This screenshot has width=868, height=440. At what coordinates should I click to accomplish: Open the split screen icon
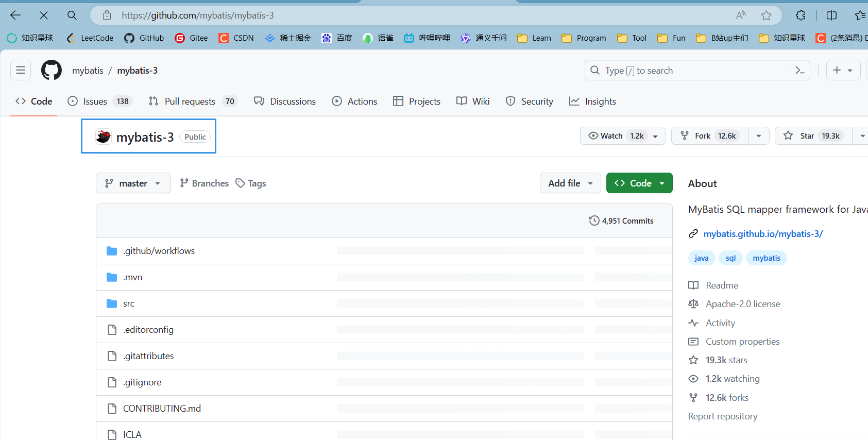click(x=831, y=15)
